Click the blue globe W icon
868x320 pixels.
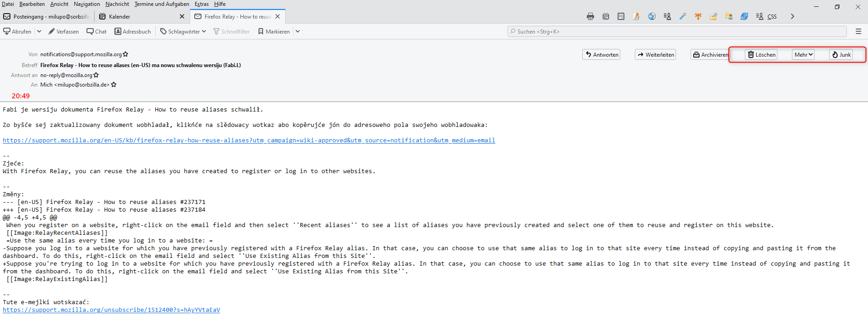point(652,16)
